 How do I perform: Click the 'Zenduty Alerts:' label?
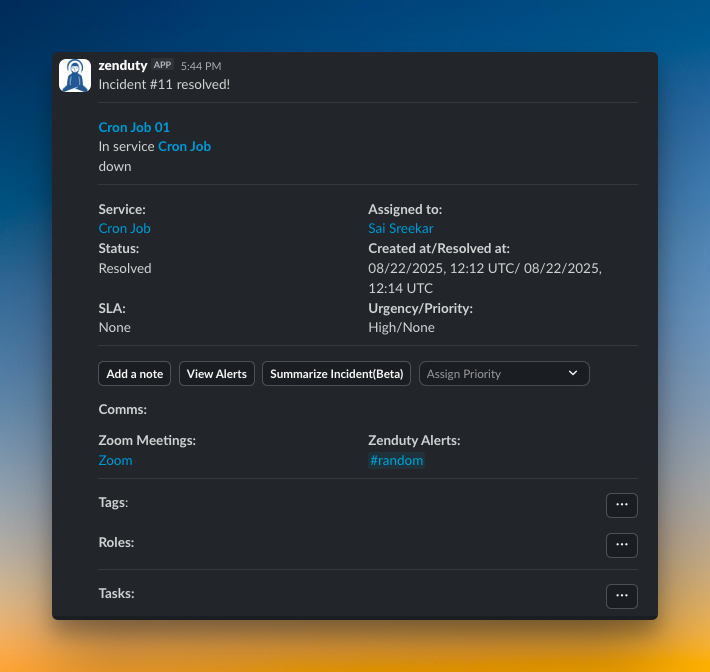pos(414,440)
